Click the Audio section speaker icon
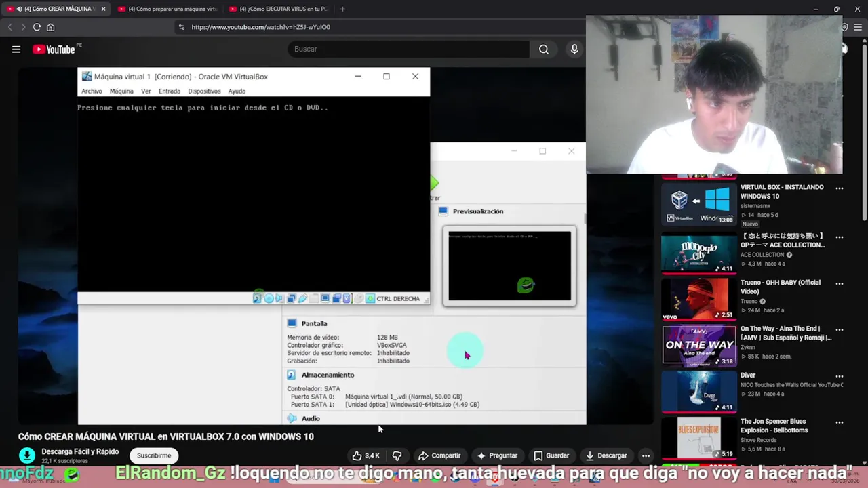 pos(292,418)
